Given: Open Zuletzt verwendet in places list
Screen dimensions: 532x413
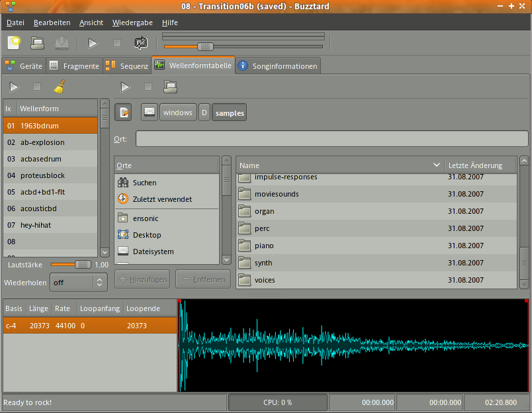Looking at the screenshot, I should tap(167, 199).
